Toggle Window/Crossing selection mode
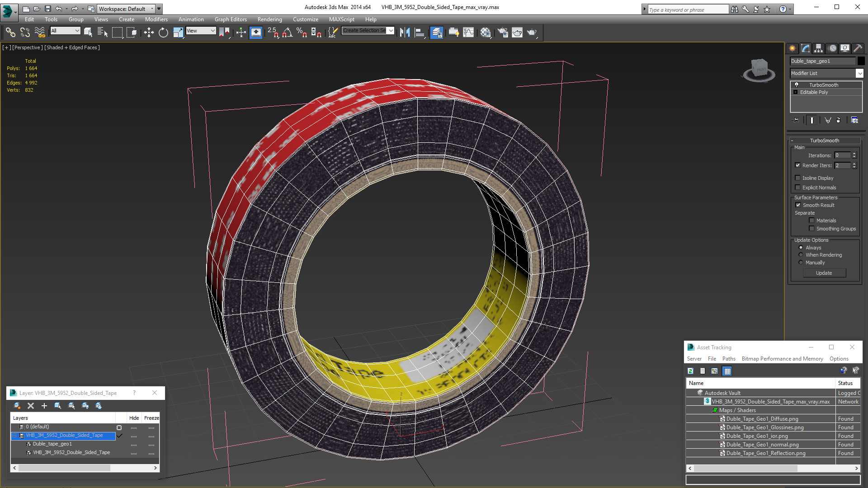The width and height of the screenshot is (868, 488). 132,32
